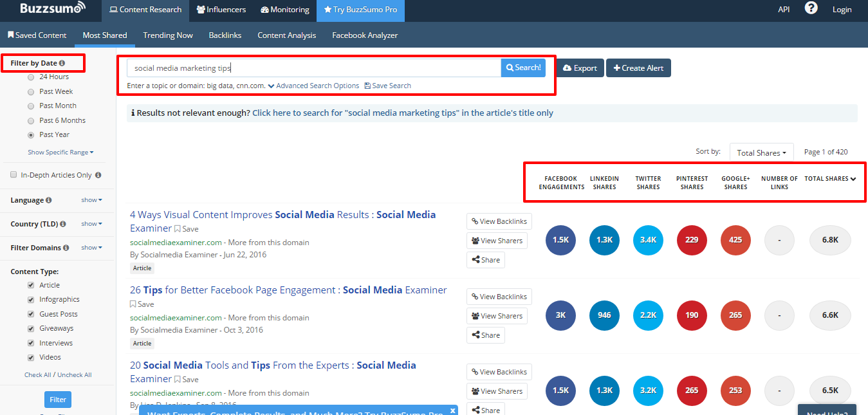
Task: Select the Past Week radio button
Action: [x=31, y=91]
